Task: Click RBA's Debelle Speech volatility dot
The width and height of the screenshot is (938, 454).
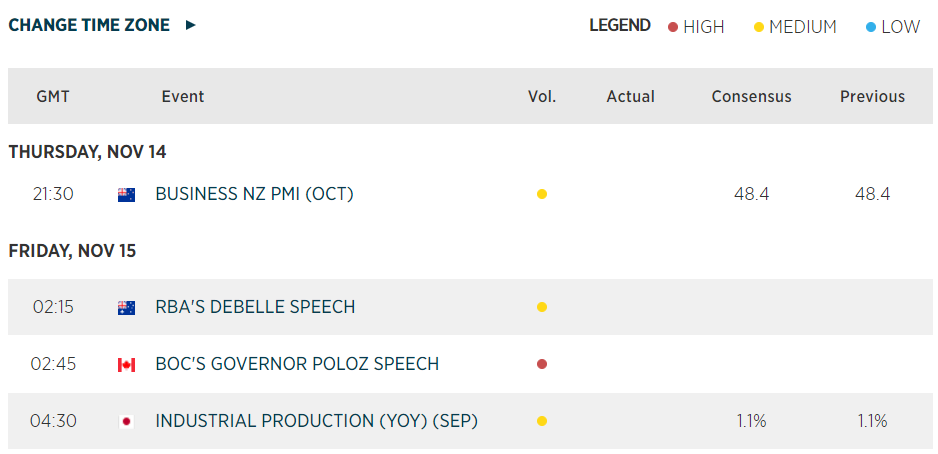Action: pyautogui.click(x=542, y=307)
